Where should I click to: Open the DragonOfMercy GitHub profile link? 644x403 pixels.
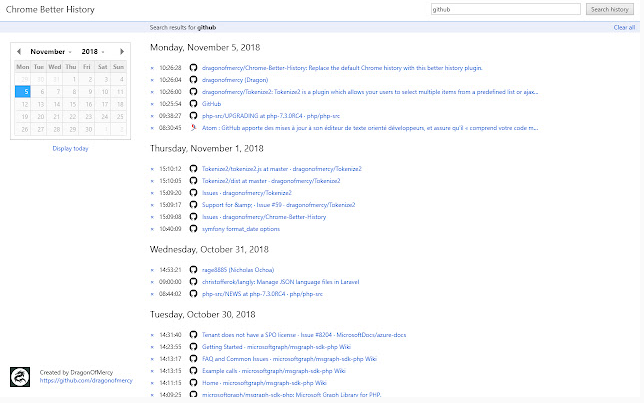point(86,381)
